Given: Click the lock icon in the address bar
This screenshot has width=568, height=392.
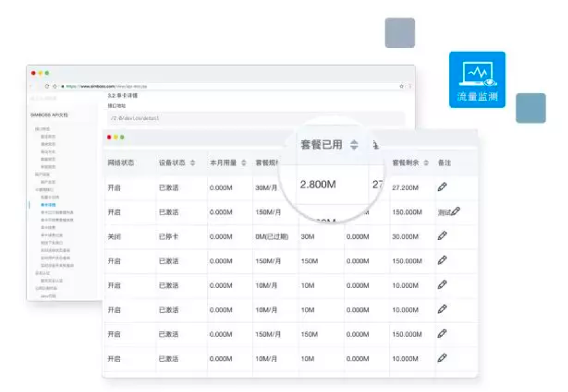Looking at the screenshot, I should point(63,86).
